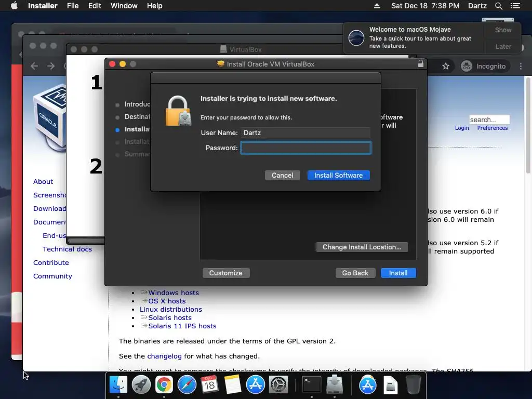Open the Apple menu
Viewport: 532px width, 399px height.
tap(14, 6)
